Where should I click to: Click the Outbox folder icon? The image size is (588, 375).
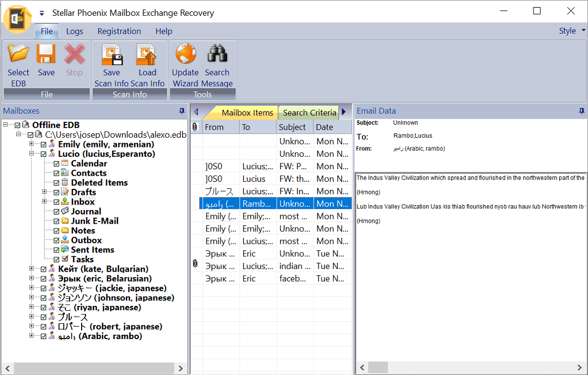[x=65, y=240]
